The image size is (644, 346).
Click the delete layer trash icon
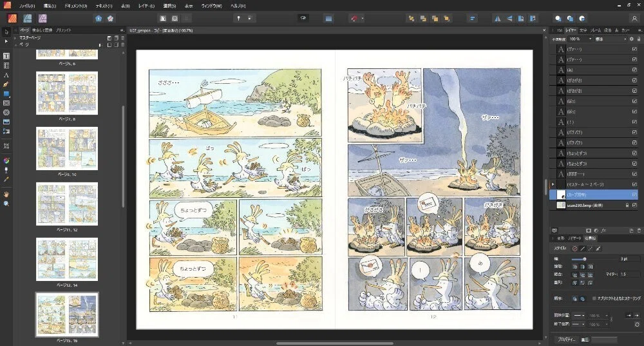tap(639, 231)
